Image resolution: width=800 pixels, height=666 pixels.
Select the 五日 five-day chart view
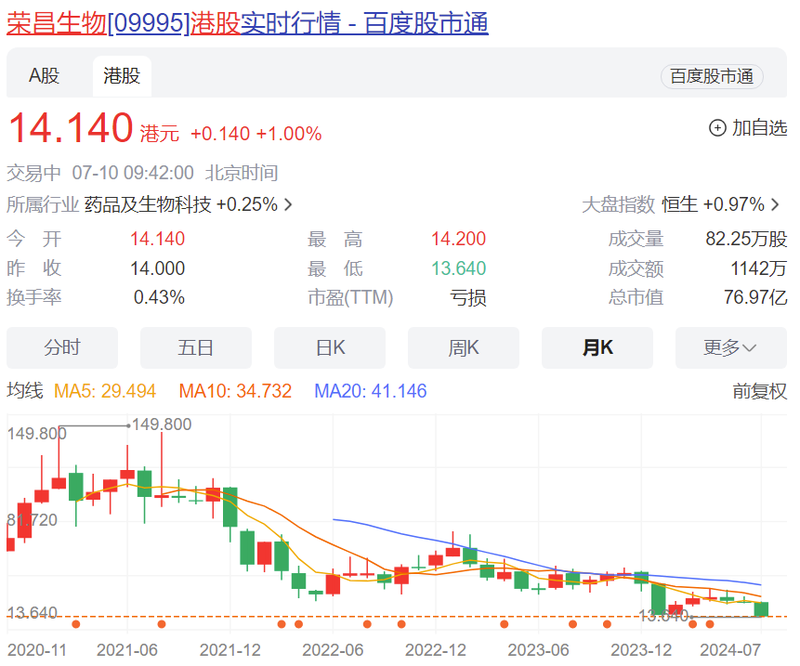[196, 347]
